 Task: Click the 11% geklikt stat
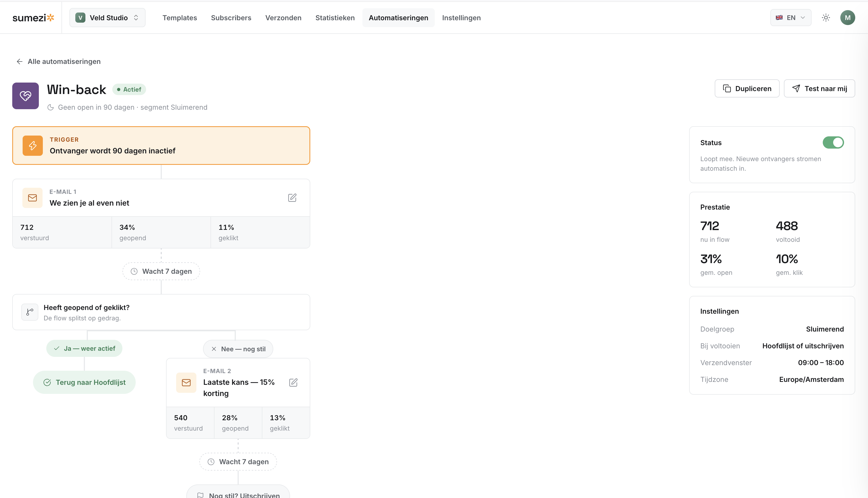tap(261, 232)
